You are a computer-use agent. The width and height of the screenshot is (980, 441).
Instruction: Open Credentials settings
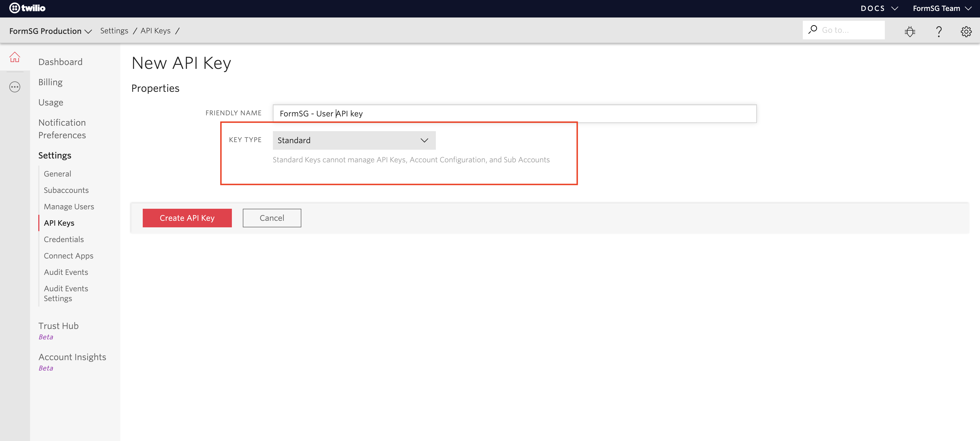(63, 240)
